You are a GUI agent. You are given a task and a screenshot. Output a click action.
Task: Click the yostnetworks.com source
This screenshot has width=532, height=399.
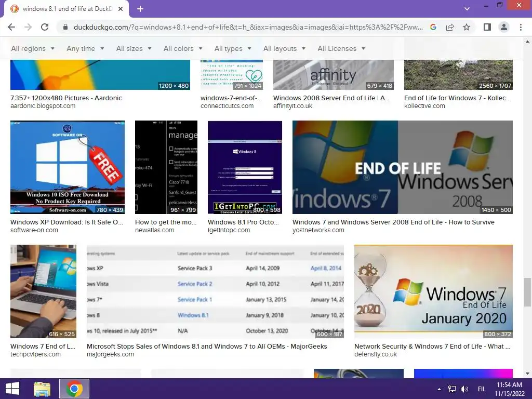318,230
